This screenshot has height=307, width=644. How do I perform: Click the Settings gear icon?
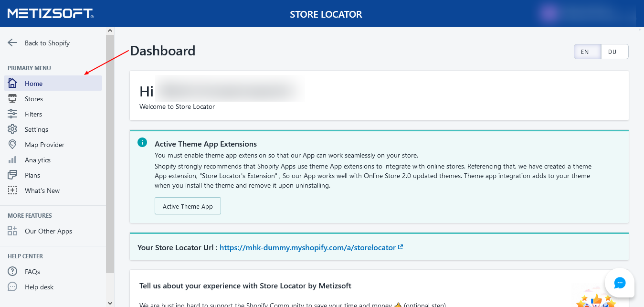pos(12,129)
